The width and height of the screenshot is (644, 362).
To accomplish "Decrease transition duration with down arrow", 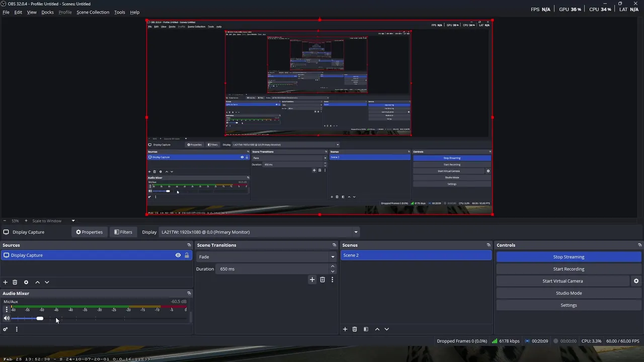I will click(333, 271).
